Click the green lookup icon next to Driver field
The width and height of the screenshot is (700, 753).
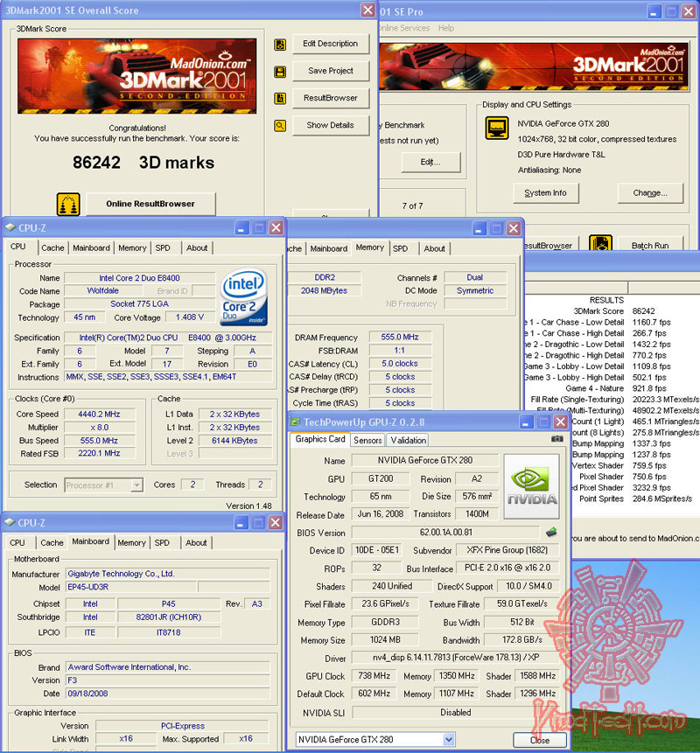[x=553, y=531]
